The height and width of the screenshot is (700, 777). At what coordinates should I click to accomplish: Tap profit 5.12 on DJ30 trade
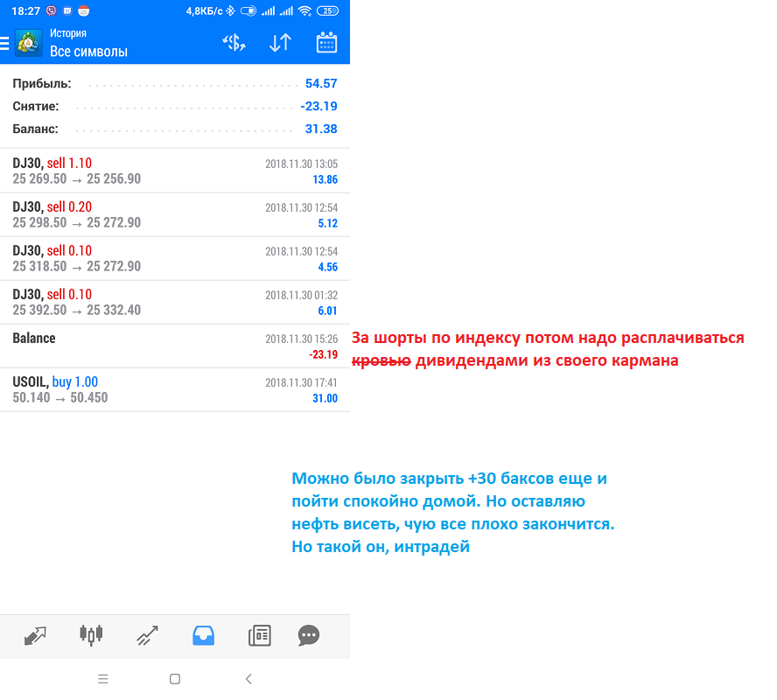(327, 223)
